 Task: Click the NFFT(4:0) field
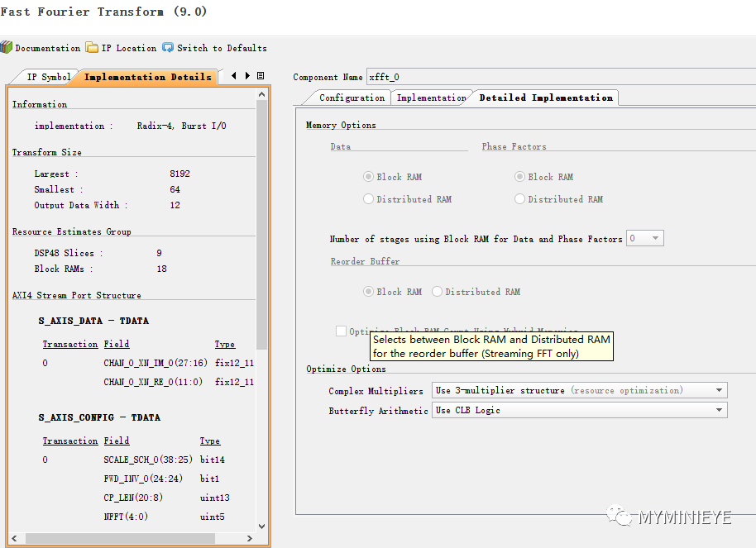point(126,517)
